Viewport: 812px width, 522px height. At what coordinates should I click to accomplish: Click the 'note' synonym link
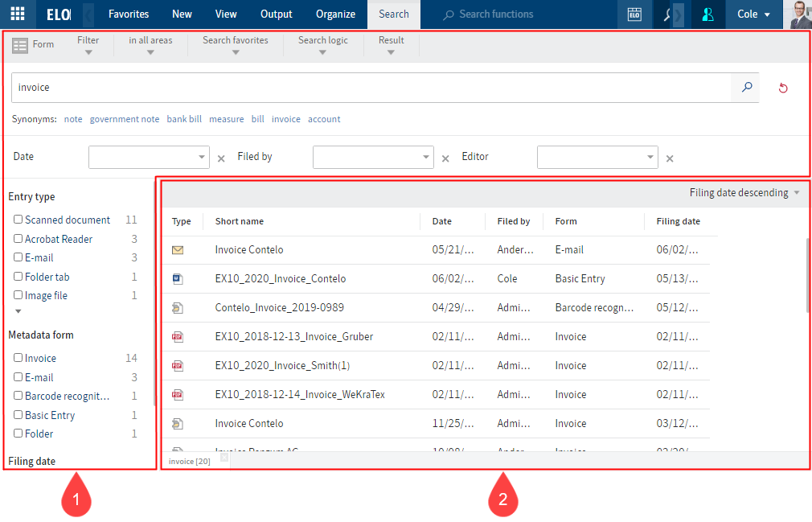pos(73,119)
